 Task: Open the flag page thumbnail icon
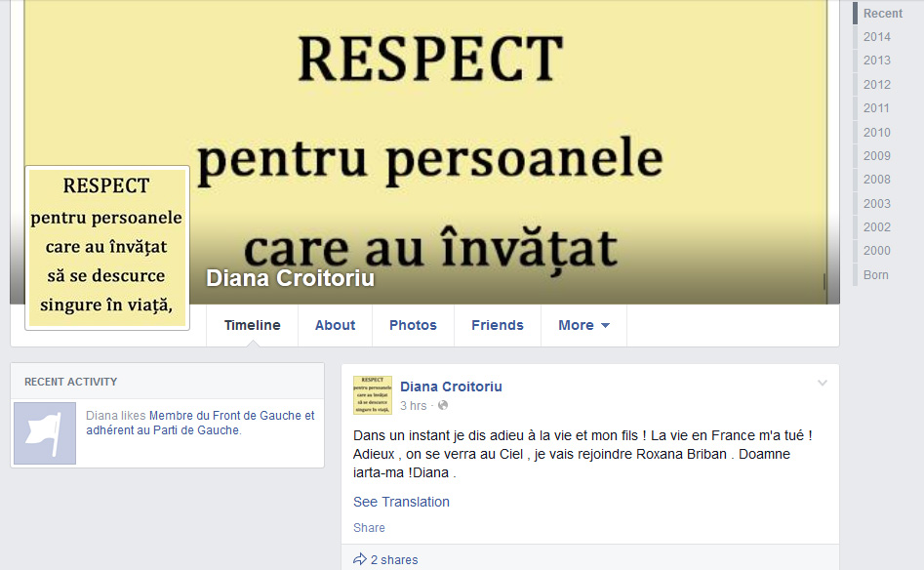point(45,433)
